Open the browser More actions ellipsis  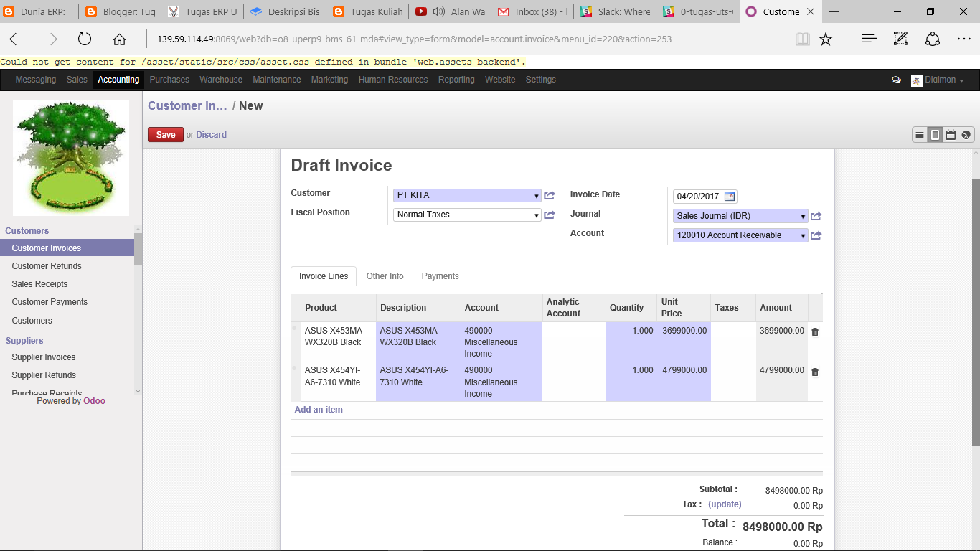[x=963, y=39]
